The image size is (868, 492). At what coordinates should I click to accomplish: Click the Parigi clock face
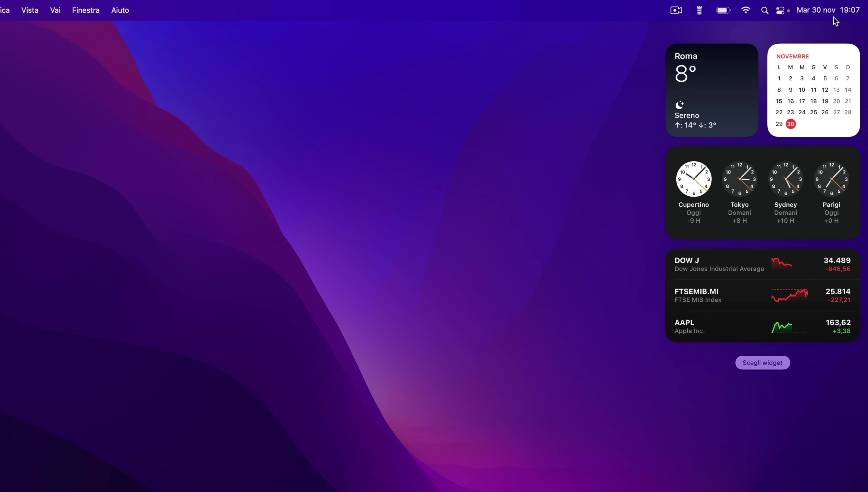point(832,179)
